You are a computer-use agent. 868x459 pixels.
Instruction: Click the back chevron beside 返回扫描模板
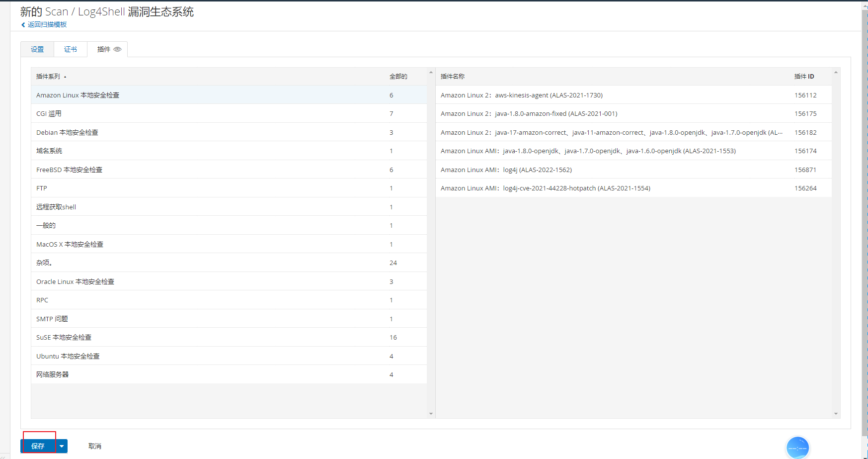click(23, 25)
